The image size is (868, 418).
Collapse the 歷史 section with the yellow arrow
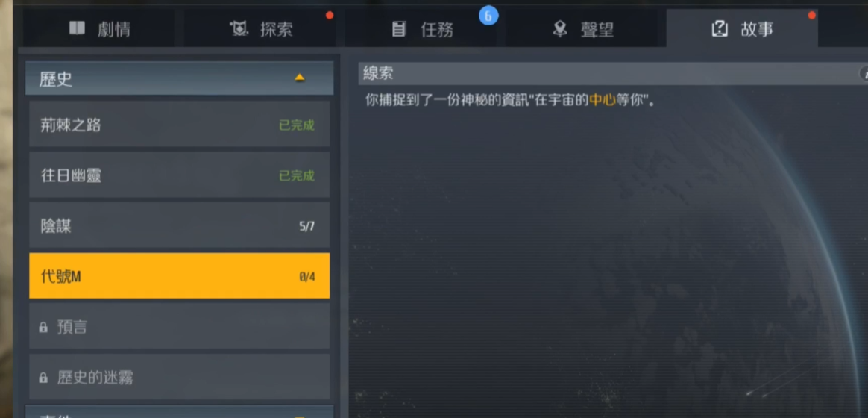coord(300,78)
